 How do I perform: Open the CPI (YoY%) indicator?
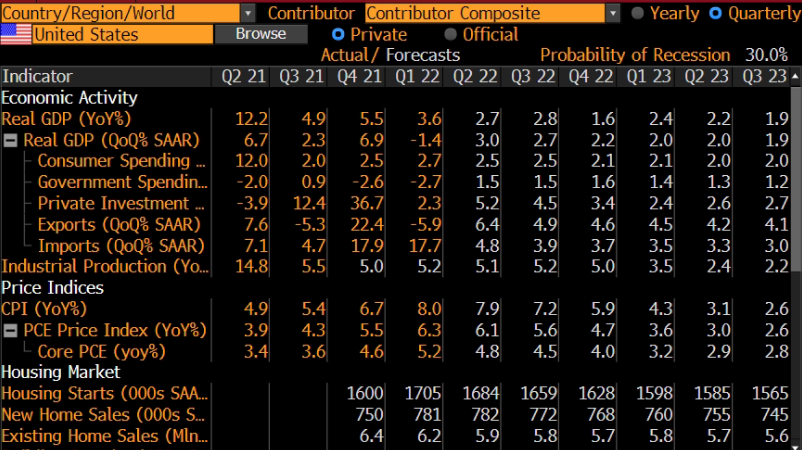pos(44,309)
